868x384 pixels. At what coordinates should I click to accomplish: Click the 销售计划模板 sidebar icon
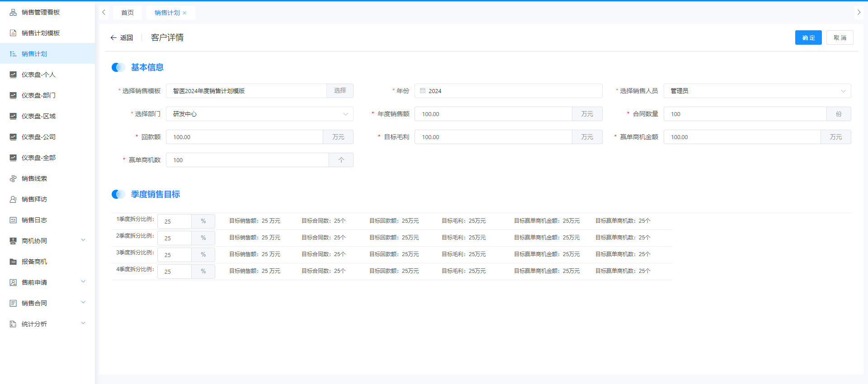click(x=13, y=33)
